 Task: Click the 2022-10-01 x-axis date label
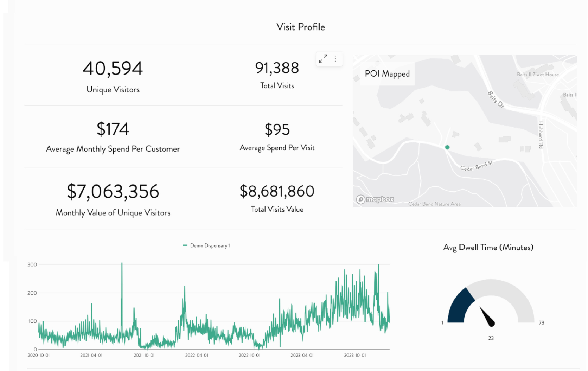[x=250, y=355]
